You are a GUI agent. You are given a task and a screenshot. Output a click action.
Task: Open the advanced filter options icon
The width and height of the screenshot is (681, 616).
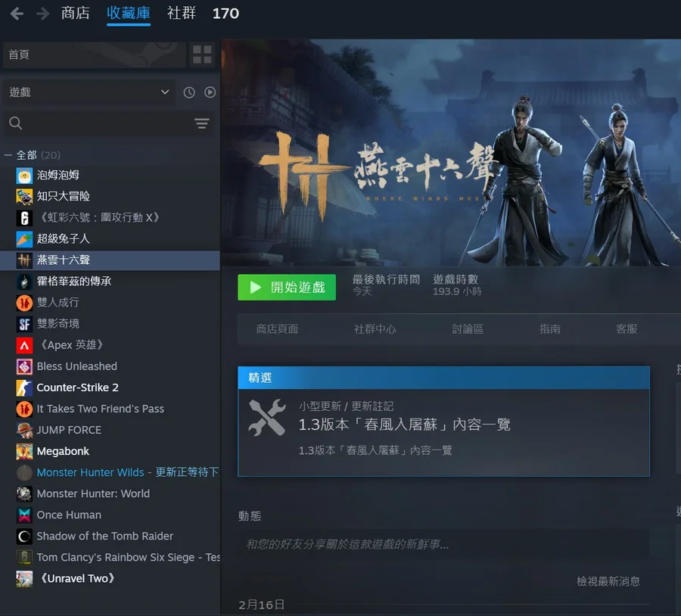(201, 123)
